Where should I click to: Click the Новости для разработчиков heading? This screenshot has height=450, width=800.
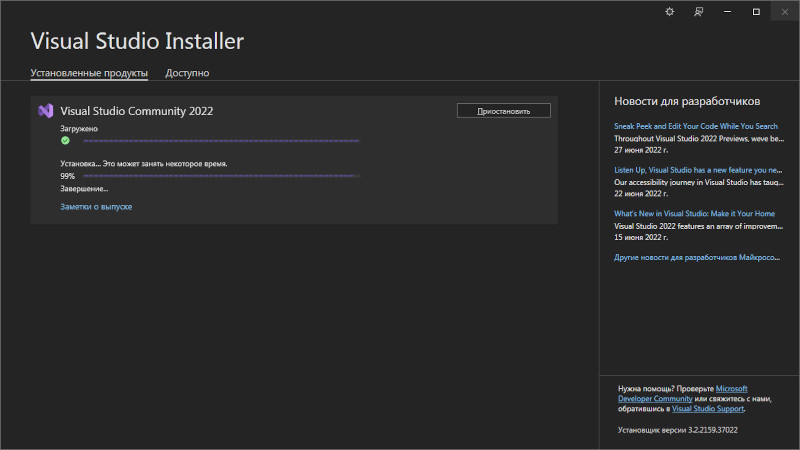coord(687,101)
